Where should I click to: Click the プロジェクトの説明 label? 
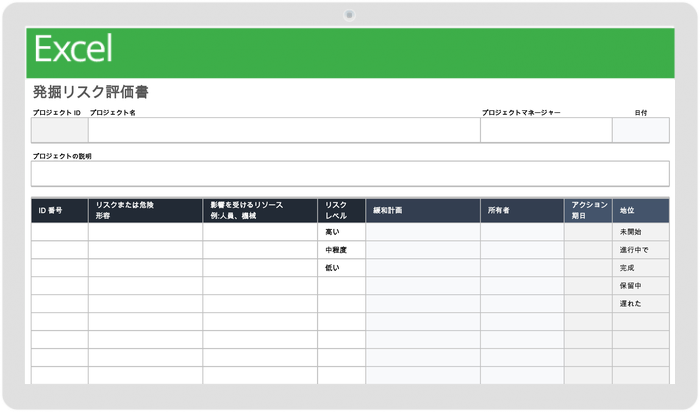[x=62, y=156]
